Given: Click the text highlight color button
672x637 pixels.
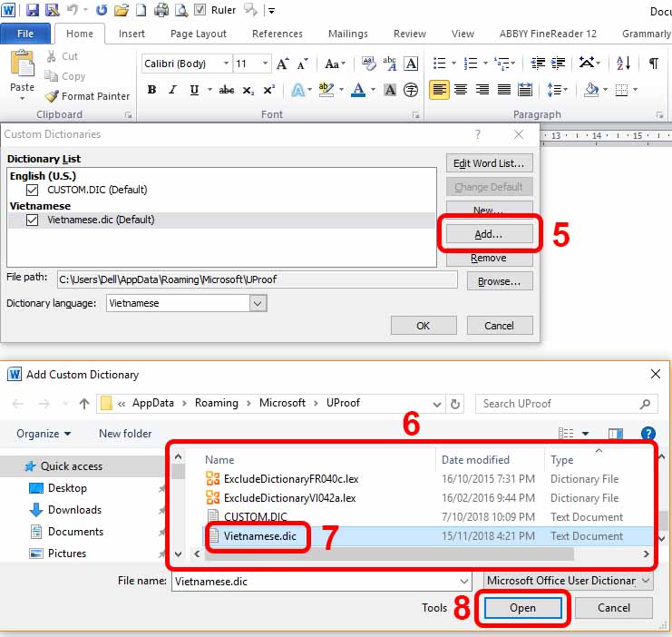Looking at the screenshot, I should 326,90.
